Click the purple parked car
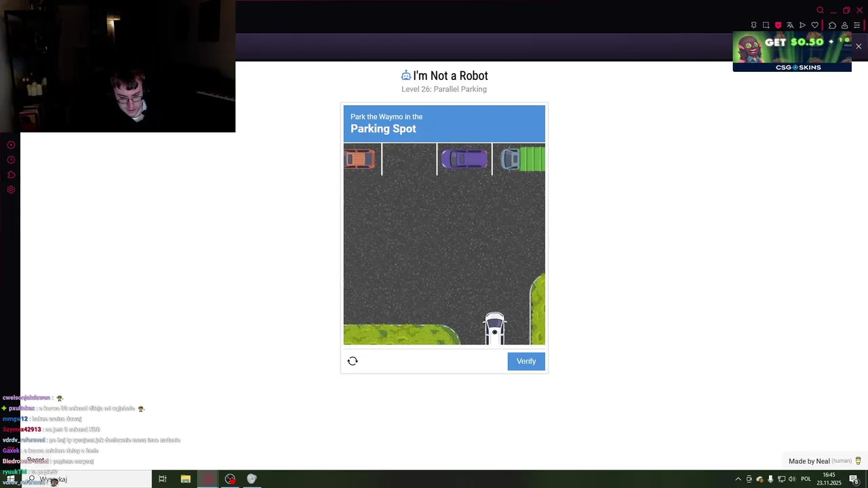 465,159
